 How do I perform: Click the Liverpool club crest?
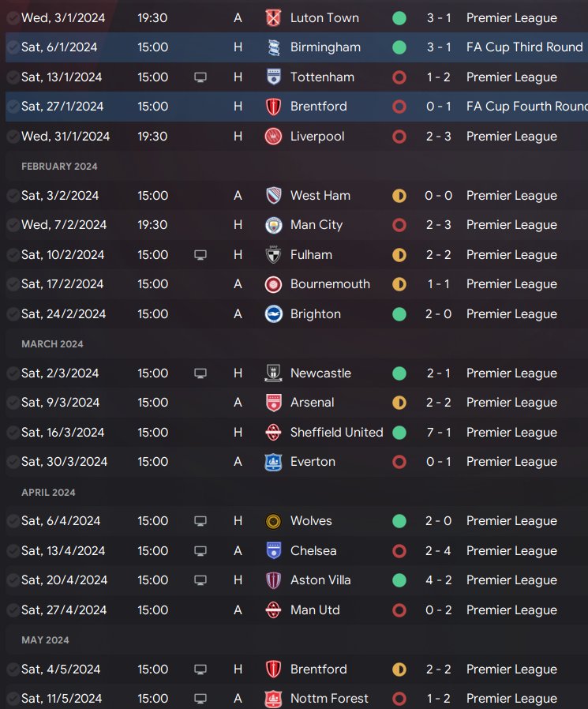click(x=273, y=137)
